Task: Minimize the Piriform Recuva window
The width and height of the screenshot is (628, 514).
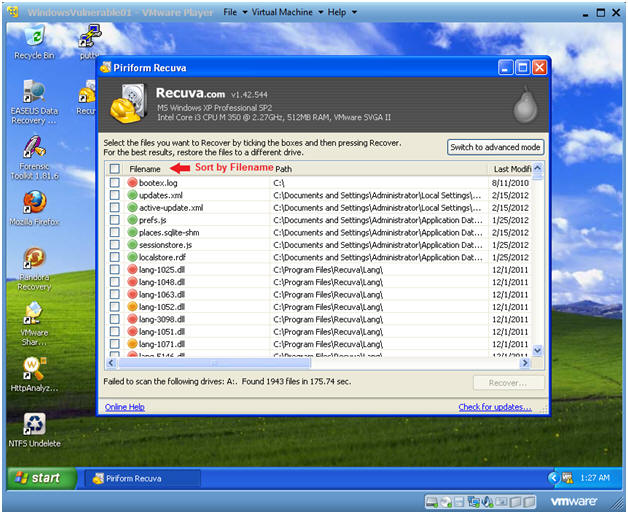Action: coord(505,67)
